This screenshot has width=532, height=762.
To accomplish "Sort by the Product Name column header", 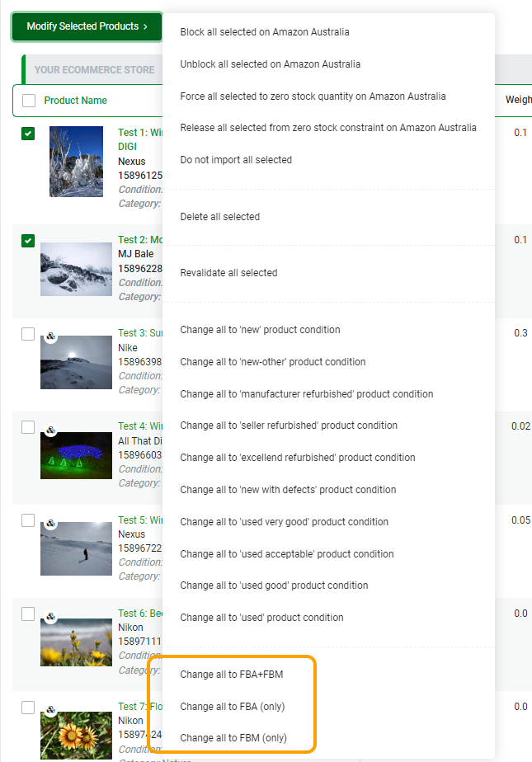I will (75, 101).
